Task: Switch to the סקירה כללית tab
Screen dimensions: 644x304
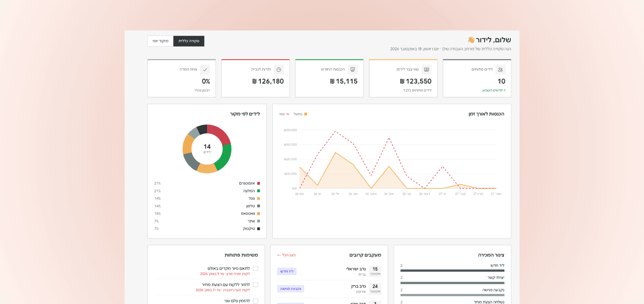Action: tap(189, 41)
